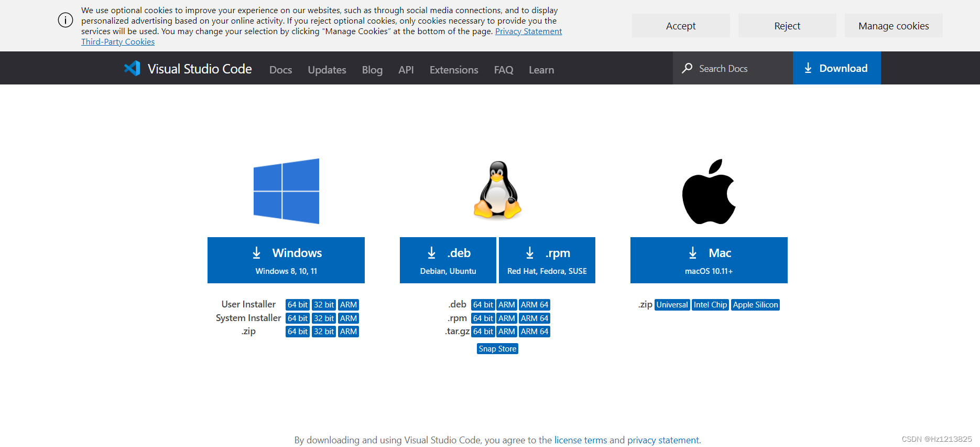The image size is (980, 447).
Task: Accept optional cookies
Action: click(681, 26)
